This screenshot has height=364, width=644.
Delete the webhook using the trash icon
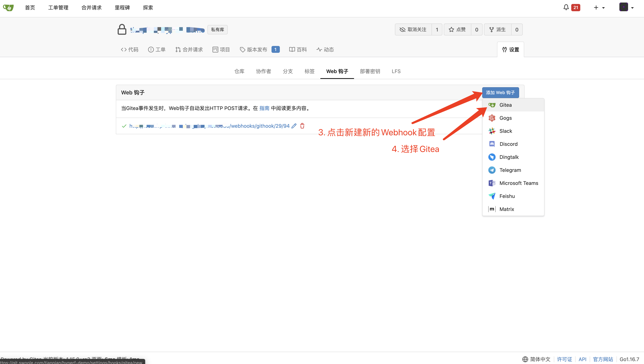click(302, 126)
